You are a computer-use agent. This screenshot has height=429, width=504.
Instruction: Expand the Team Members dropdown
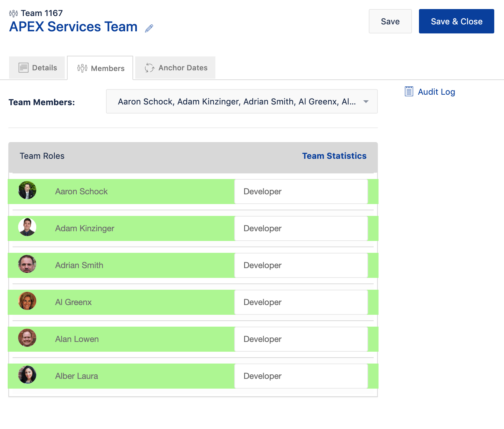click(x=366, y=101)
